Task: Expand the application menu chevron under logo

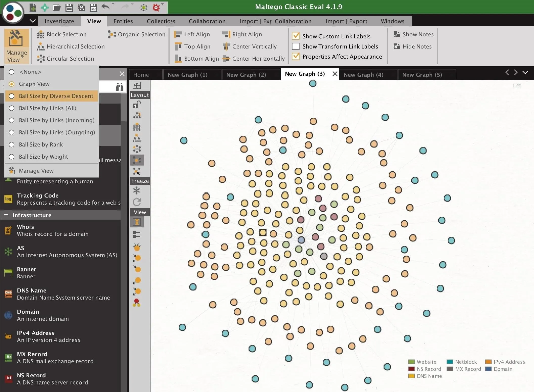Action: (x=33, y=21)
